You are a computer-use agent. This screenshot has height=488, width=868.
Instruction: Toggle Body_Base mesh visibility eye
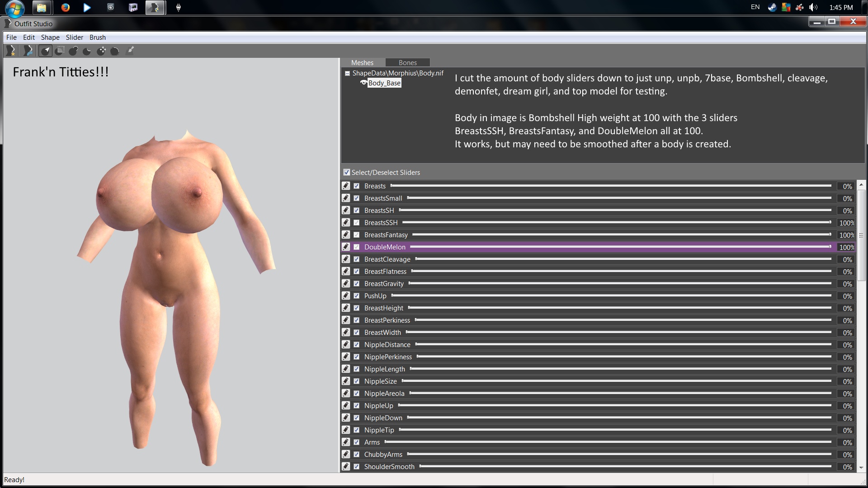click(x=363, y=83)
